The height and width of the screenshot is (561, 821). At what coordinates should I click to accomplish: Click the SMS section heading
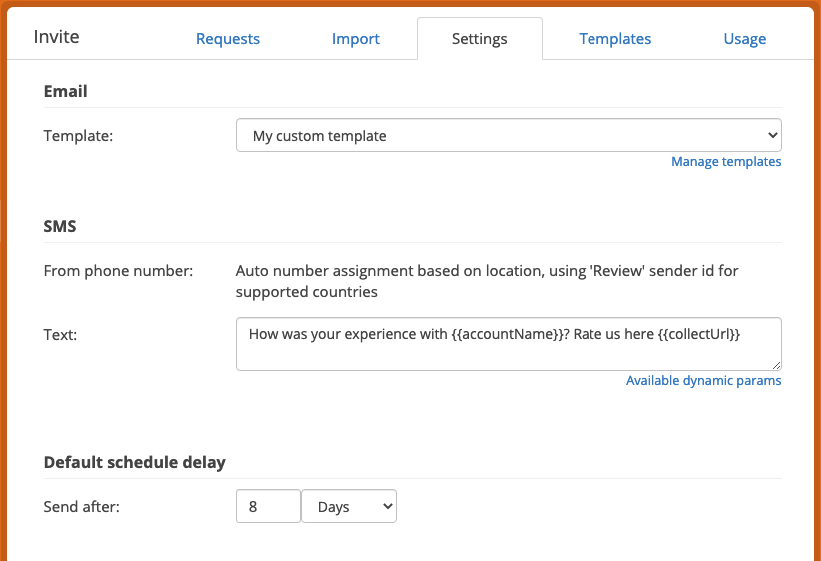(x=60, y=226)
